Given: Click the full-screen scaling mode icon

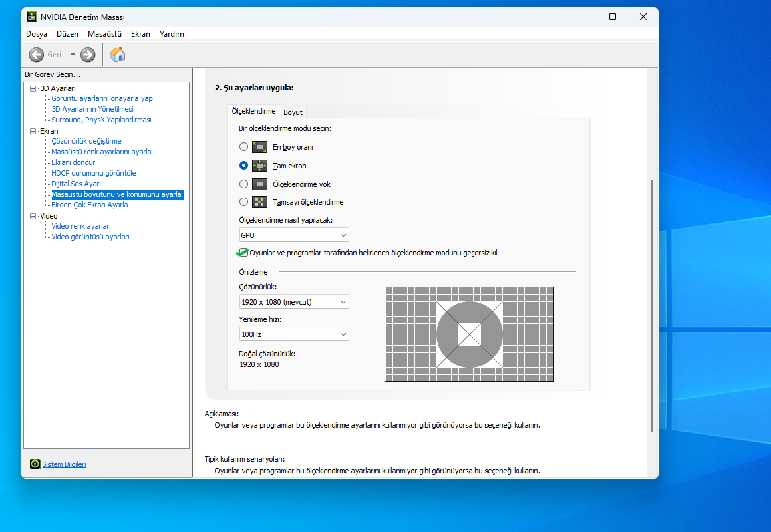Looking at the screenshot, I should pyautogui.click(x=259, y=166).
